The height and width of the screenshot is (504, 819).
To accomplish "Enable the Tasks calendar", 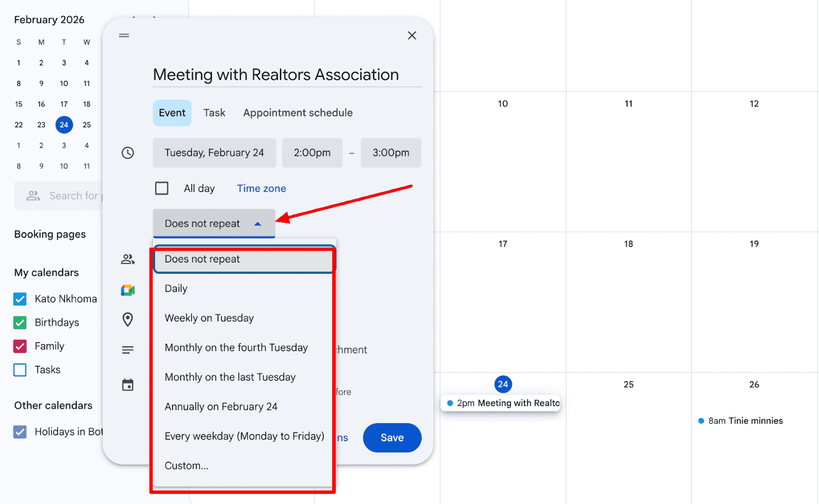I will tap(19, 369).
